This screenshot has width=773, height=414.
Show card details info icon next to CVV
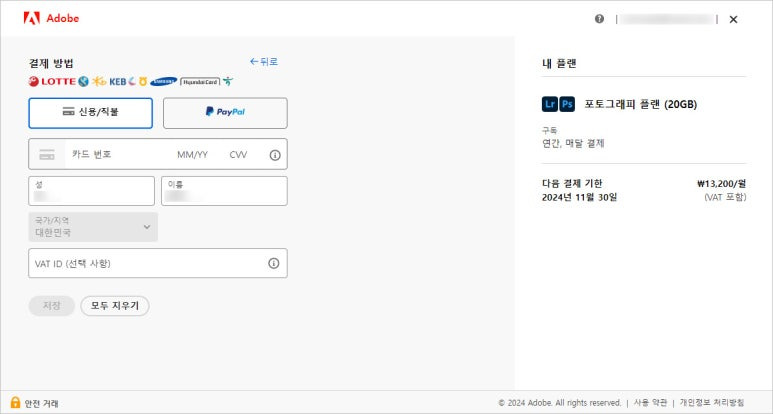275,155
